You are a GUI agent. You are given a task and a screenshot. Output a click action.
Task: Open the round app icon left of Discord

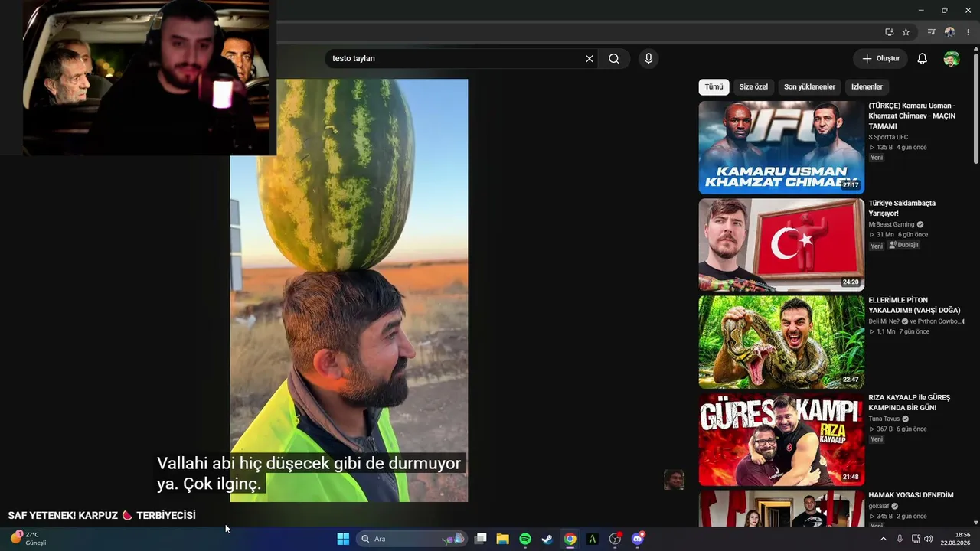(x=615, y=539)
